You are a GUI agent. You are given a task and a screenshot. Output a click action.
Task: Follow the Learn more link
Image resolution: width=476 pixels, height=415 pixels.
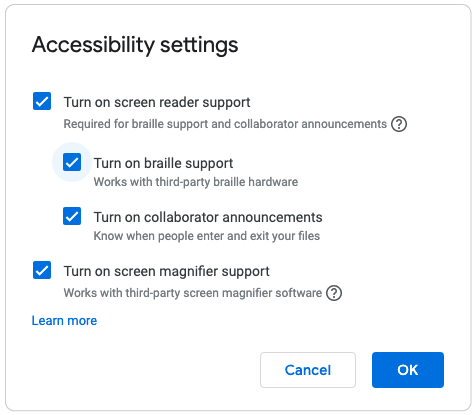point(64,321)
